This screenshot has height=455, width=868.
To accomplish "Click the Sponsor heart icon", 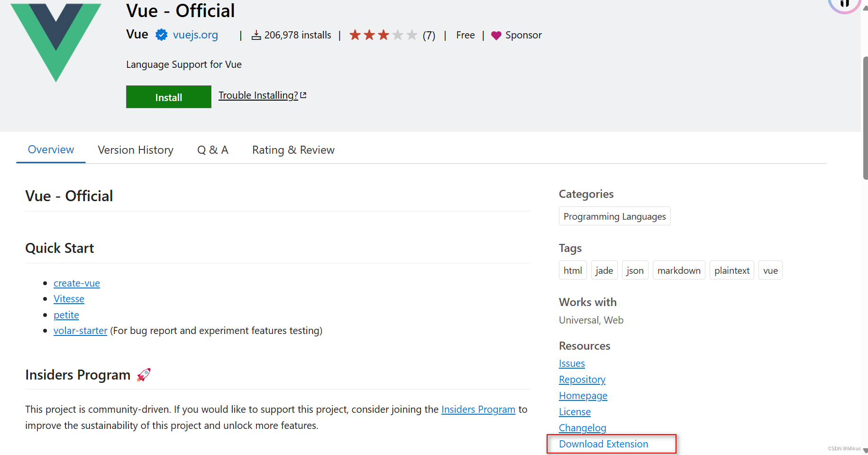I will pos(496,36).
